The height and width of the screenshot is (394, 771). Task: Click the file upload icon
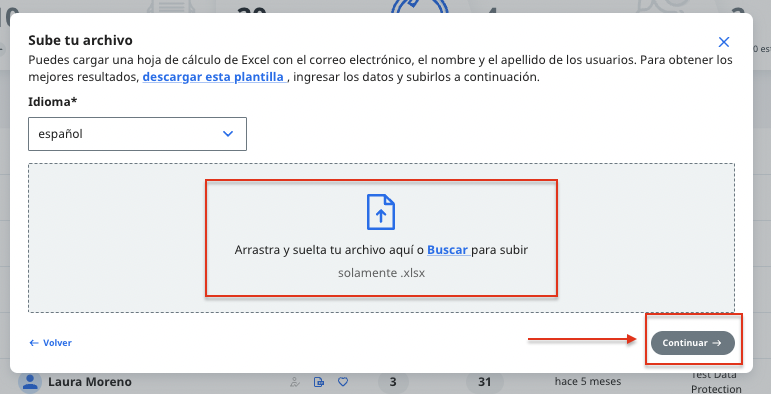(381, 212)
